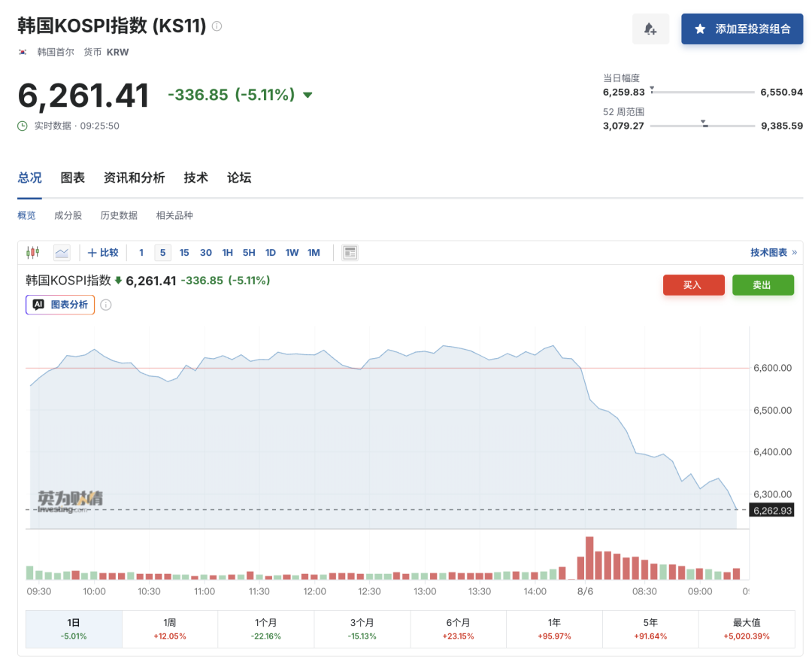Click the green 卖出 button
This screenshot has height=665, width=812.
[763, 285]
